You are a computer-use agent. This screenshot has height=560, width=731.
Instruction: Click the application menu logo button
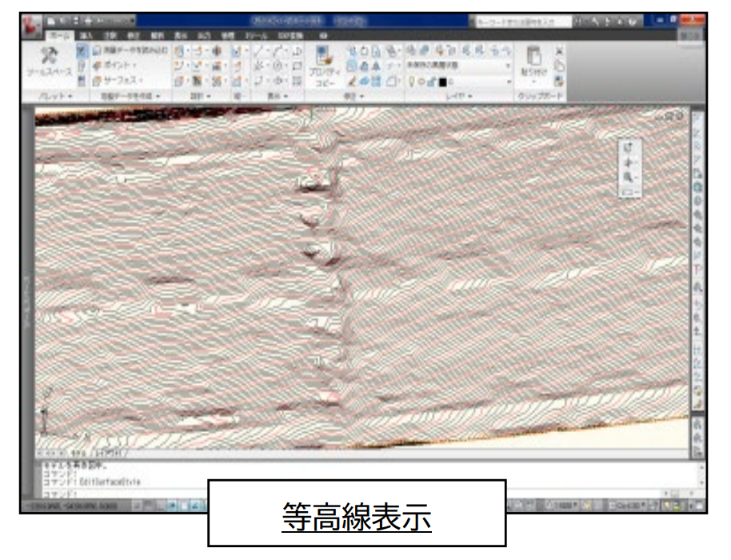point(32,21)
